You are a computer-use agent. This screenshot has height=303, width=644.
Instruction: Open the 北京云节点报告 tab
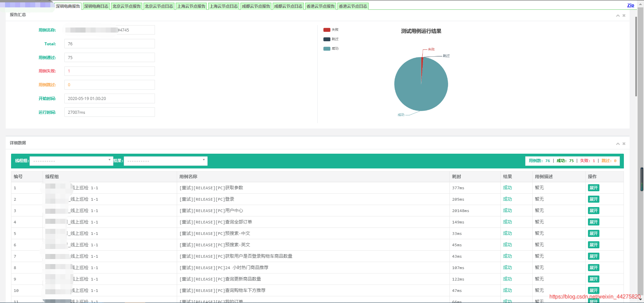tap(126, 6)
